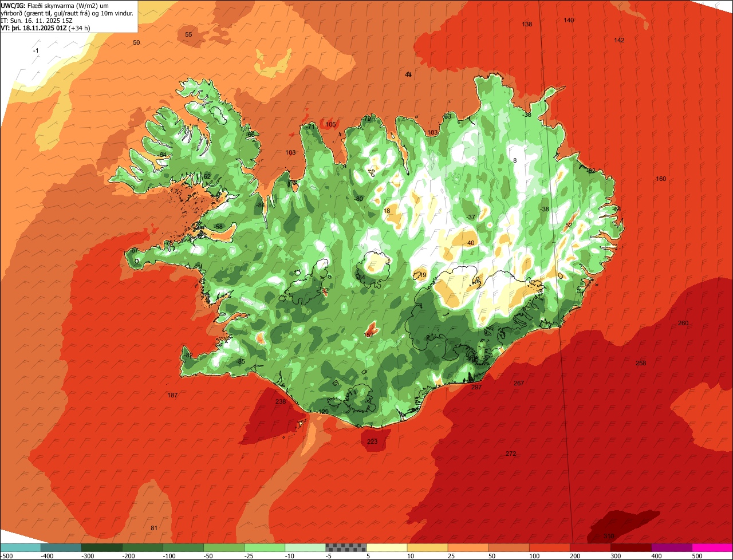Screen dimensions: 733x560
Task: Click the '52' value in east Iceland
Action: coord(569,225)
